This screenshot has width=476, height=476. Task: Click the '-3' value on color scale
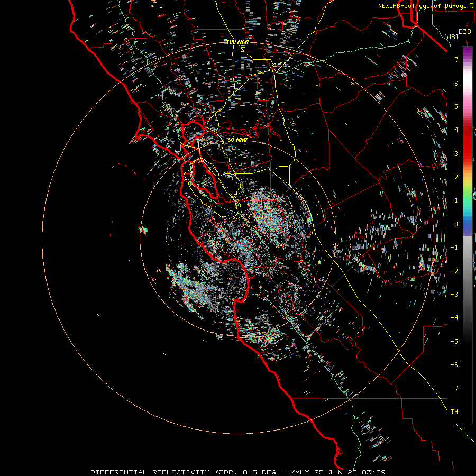(454, 294)
